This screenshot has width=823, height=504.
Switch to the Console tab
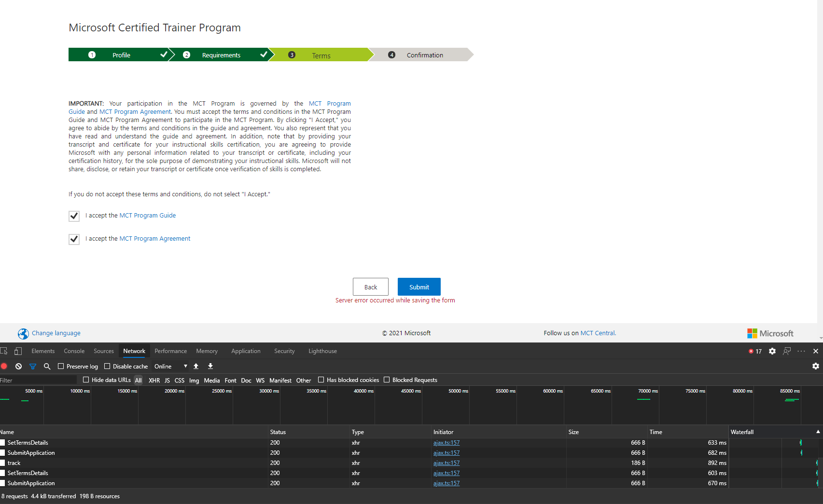tap(74, 351)
